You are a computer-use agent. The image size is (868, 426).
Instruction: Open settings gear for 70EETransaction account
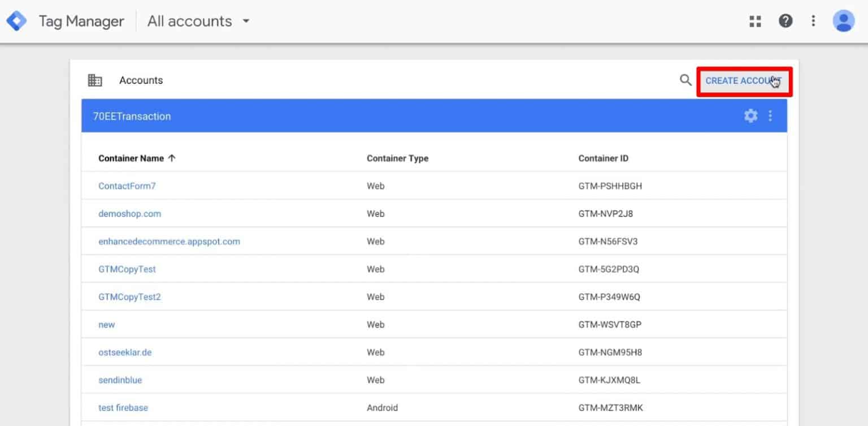[750, 115]
